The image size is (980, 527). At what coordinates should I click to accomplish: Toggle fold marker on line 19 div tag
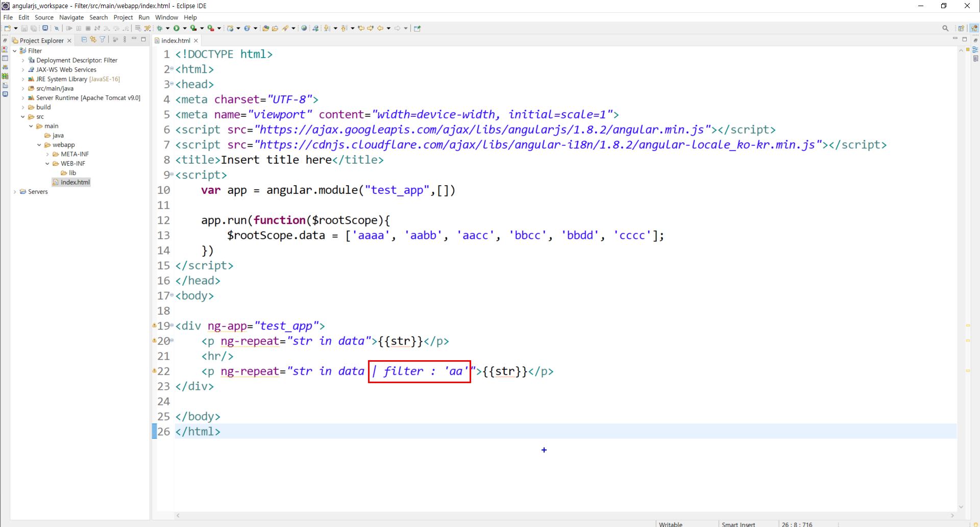click(x=173, y=325)
